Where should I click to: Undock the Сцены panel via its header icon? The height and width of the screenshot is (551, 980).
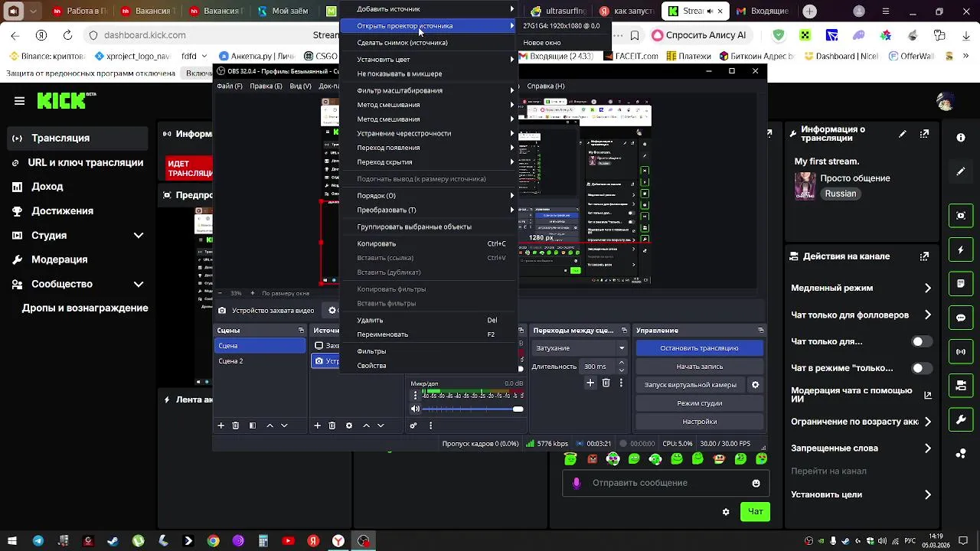click(301, 331)
